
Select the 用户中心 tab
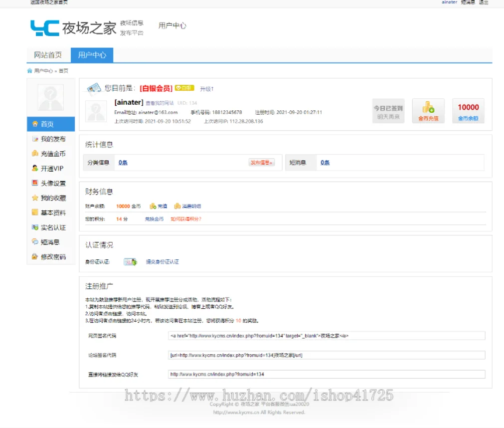pyautogui.click(x=92, y=55)
